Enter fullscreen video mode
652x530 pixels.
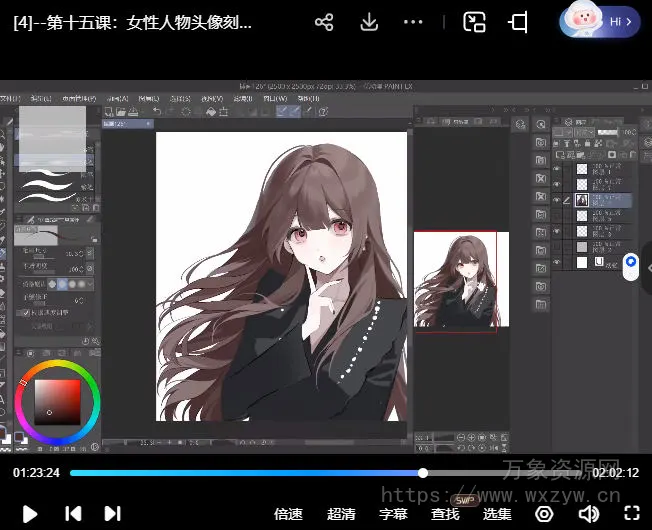click(631, 514)
